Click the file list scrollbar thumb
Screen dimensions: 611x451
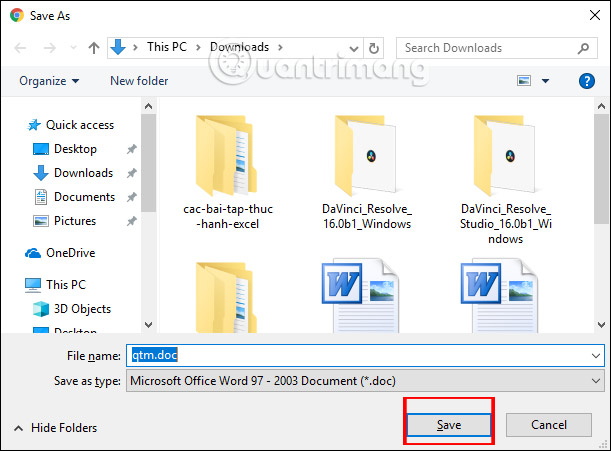601,169
